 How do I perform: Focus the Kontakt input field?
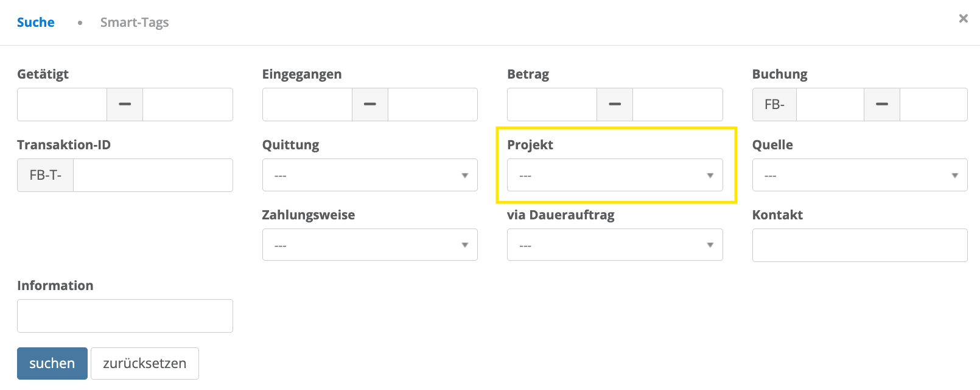point(859,246)
